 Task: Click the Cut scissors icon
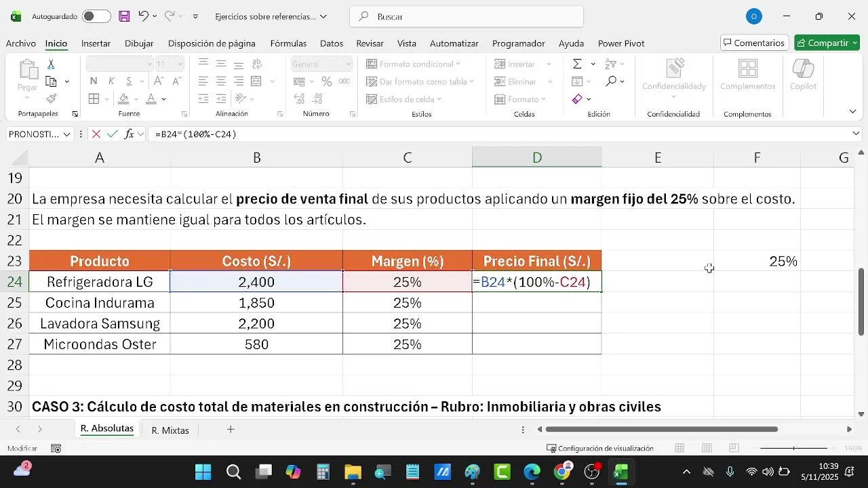(51, 64)
